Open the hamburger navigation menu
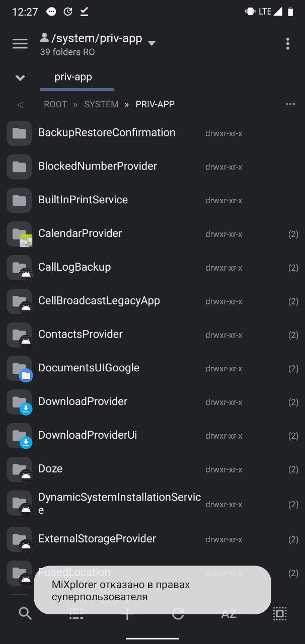The height and width of the screenshot is (644, 305). point(20,44)
